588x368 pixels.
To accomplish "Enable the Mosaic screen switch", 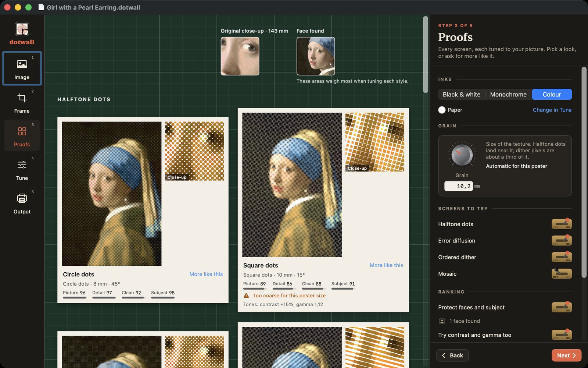I will pyautogui.click(x=562, y=273).
